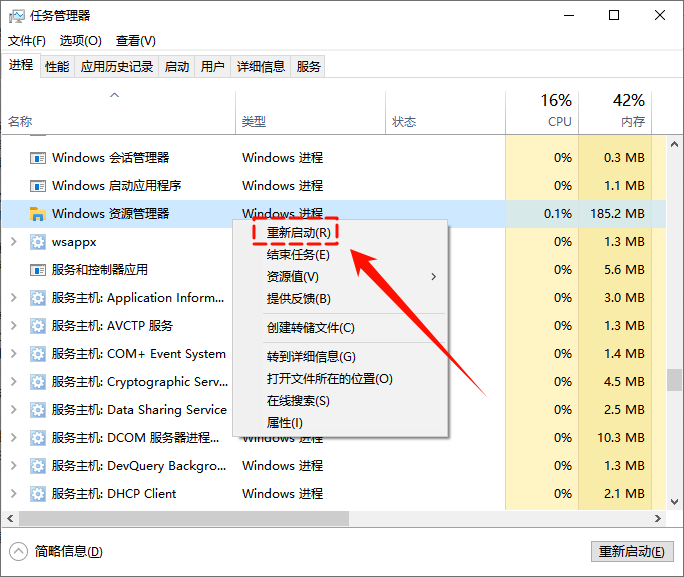Open the 查看(V) menu
The image size is (684, 577).
[x=136, y=41]
